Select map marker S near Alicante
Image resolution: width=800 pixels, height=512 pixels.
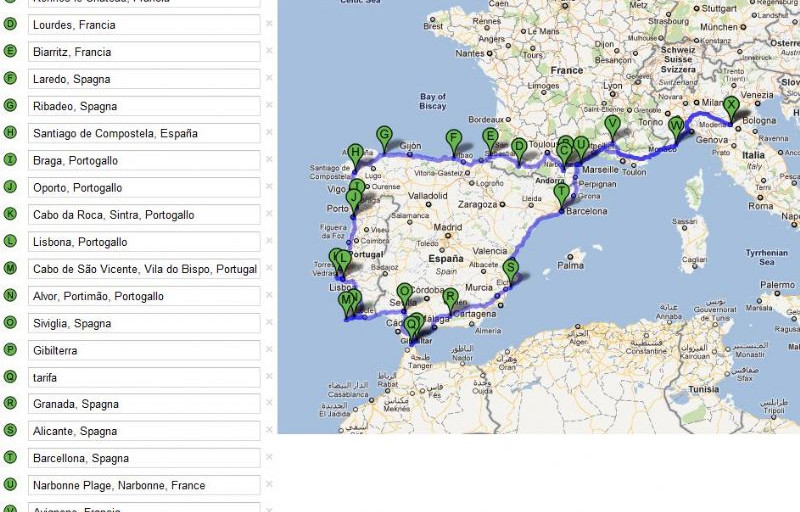point(511,269)
